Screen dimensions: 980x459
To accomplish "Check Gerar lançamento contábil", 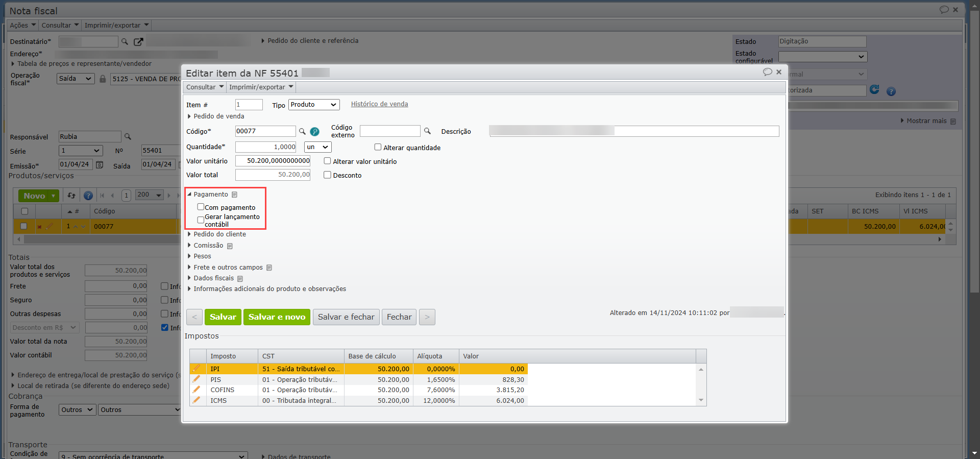I will (x=201, y=220).
